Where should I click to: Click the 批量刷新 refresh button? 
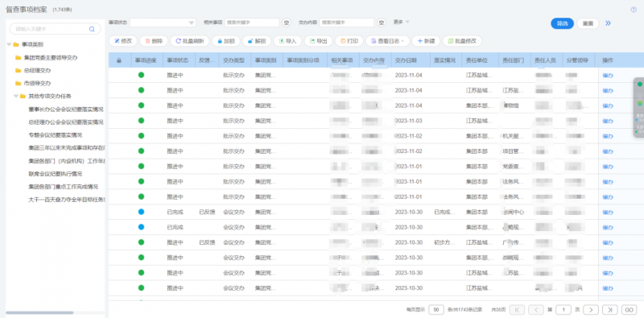190,41
